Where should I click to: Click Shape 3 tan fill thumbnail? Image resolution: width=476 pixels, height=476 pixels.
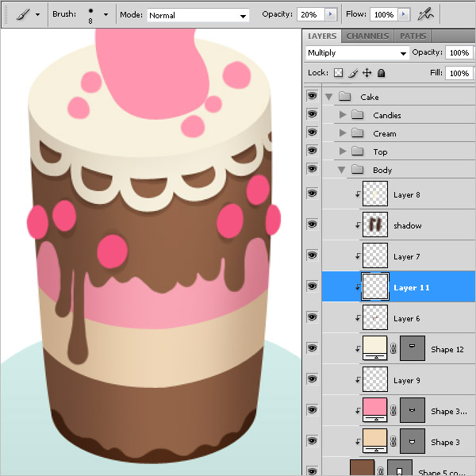[375, 441]
